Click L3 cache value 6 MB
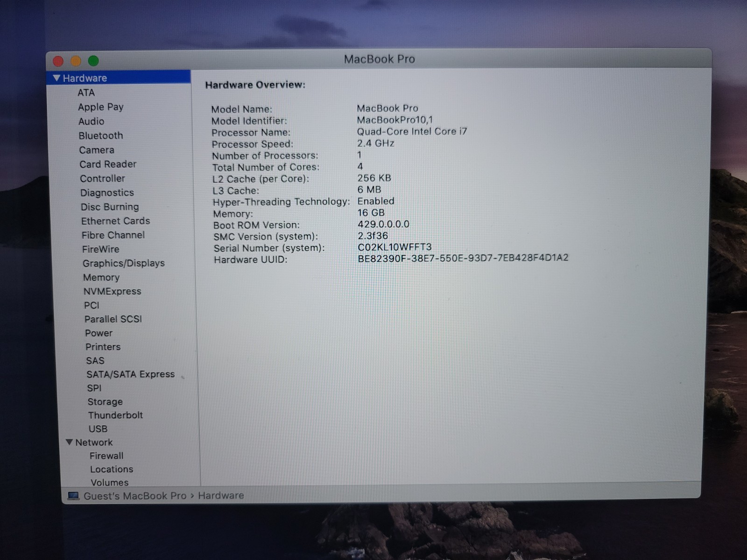Screen dimensions: 747x560 [369, 189]
